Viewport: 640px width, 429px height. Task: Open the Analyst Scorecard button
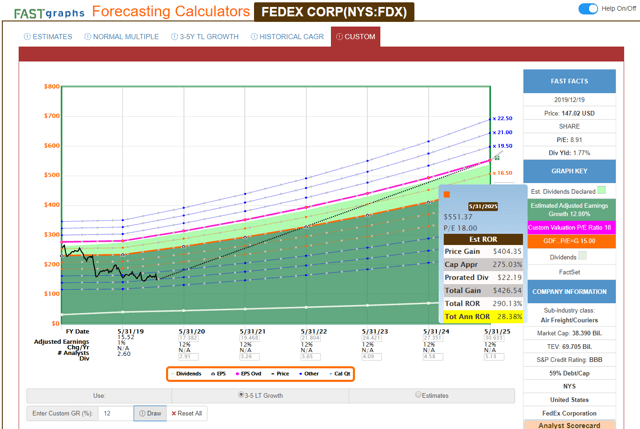tap(569, 425)
